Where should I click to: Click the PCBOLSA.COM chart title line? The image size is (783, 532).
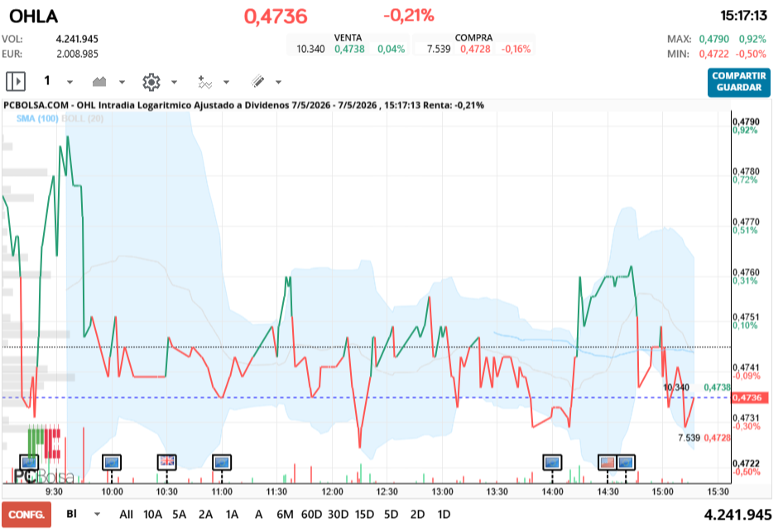243,105
